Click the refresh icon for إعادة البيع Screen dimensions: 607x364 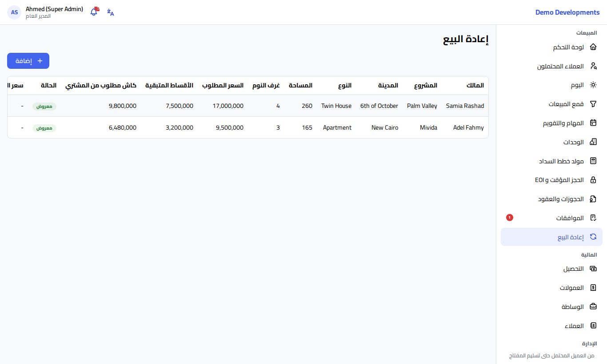click(593, 237)
